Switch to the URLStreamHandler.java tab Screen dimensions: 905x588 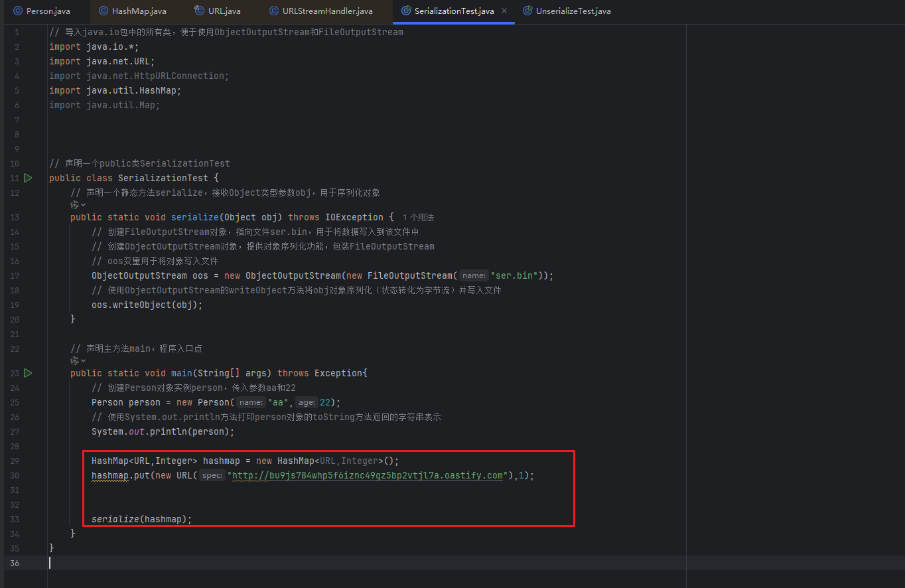pyautogui.click(x=327, y=11)
